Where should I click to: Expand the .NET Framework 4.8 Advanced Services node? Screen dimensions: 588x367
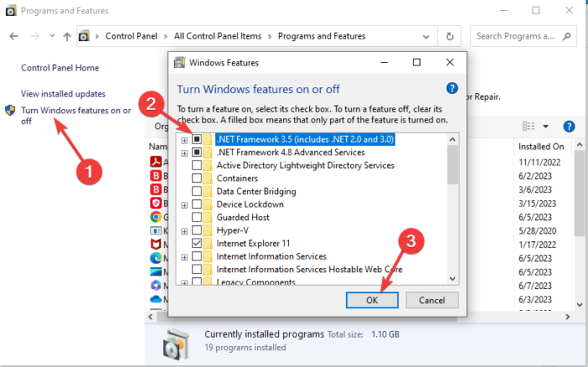coord(185,153)
